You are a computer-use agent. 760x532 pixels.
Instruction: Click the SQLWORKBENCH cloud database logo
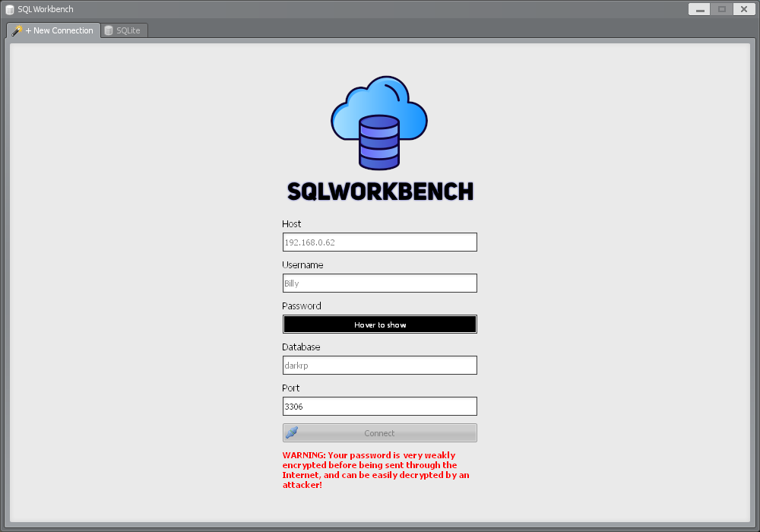(379, 122)
